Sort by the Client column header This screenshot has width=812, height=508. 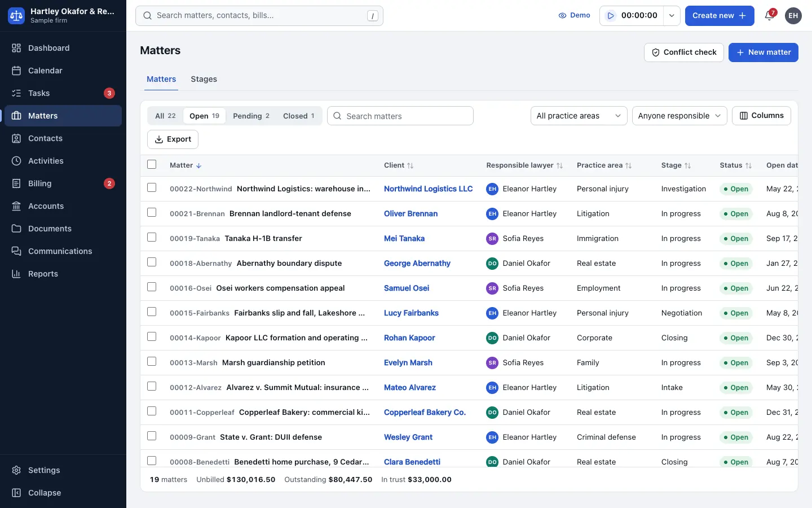coord(399,165)
